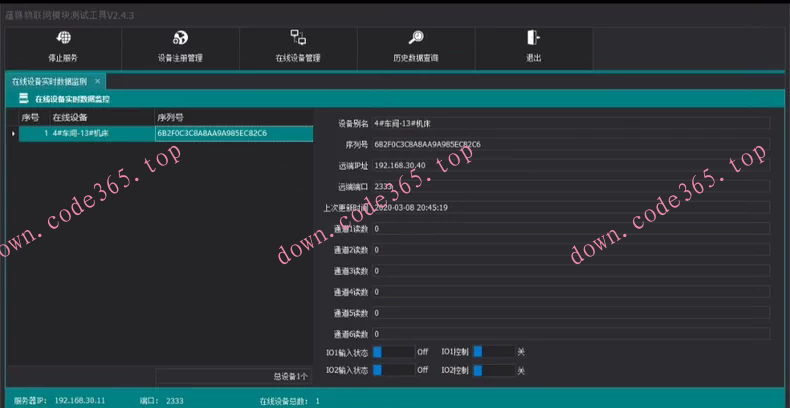Click the 通道5读数 value field

point(571,313)
